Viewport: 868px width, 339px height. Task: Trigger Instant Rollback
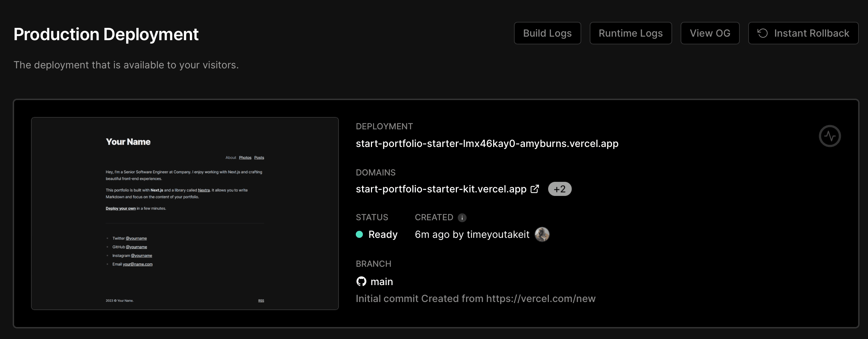click(x=803, y=33)
